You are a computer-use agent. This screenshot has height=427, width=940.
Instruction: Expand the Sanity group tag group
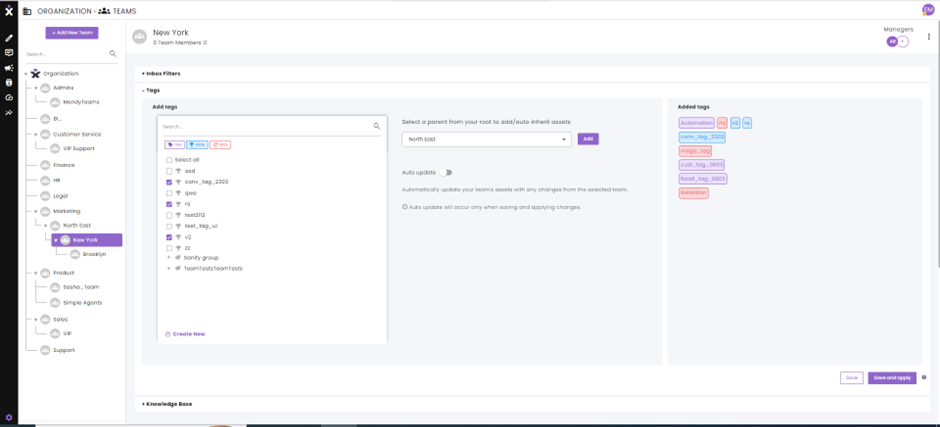169,258
